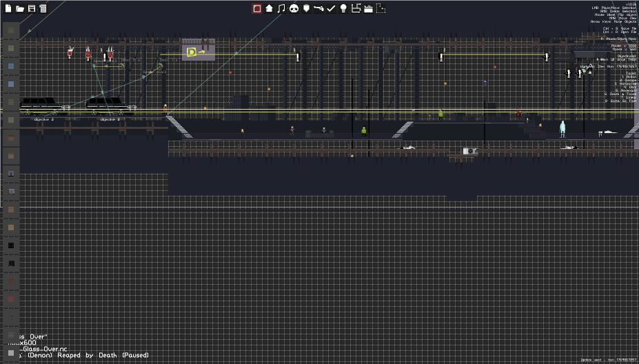Select the revolver weapons tool
639x364 pixels.
[318, 8]
